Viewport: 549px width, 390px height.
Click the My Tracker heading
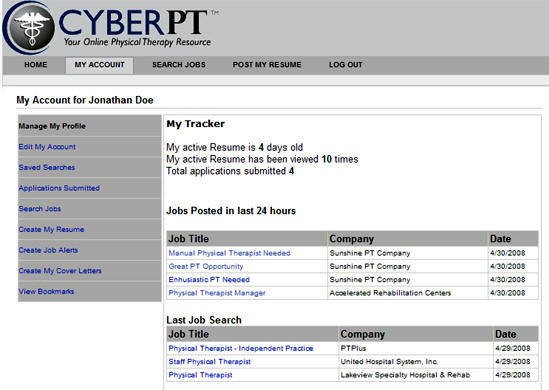pyautogui.click(x=195, y=124)
